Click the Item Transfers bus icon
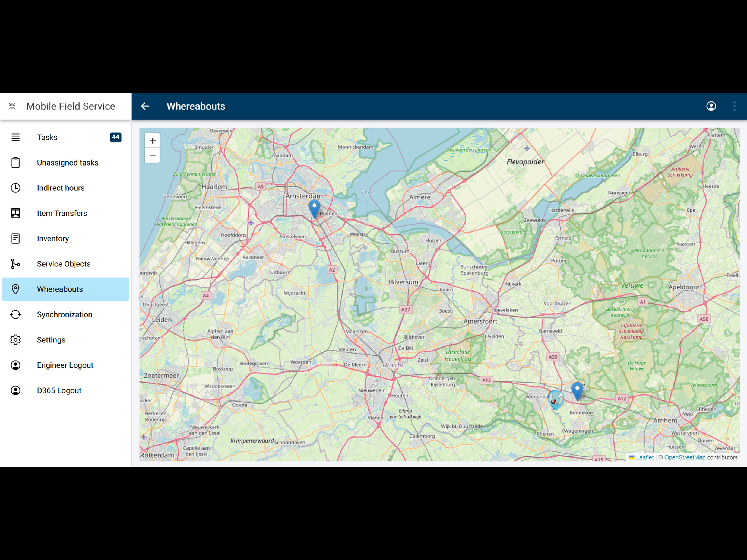747x560 pixels. (15, 213)
